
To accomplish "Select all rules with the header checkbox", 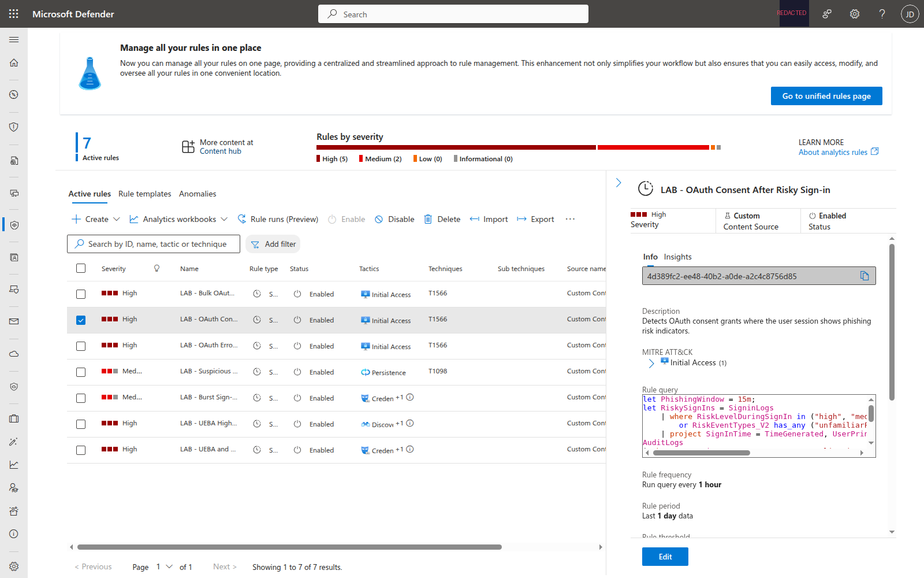I will (80, 268).
